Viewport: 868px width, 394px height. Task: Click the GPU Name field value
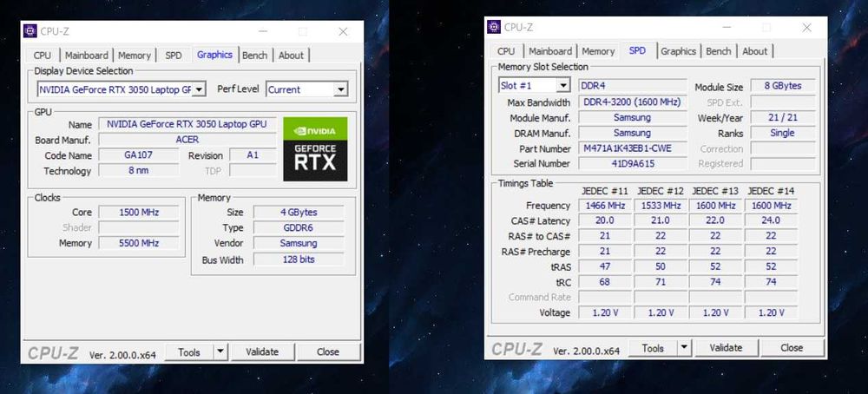187,124
